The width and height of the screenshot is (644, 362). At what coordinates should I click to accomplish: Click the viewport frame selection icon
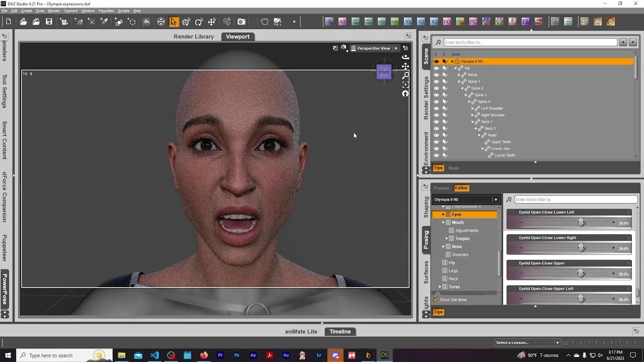coord(406,84)
